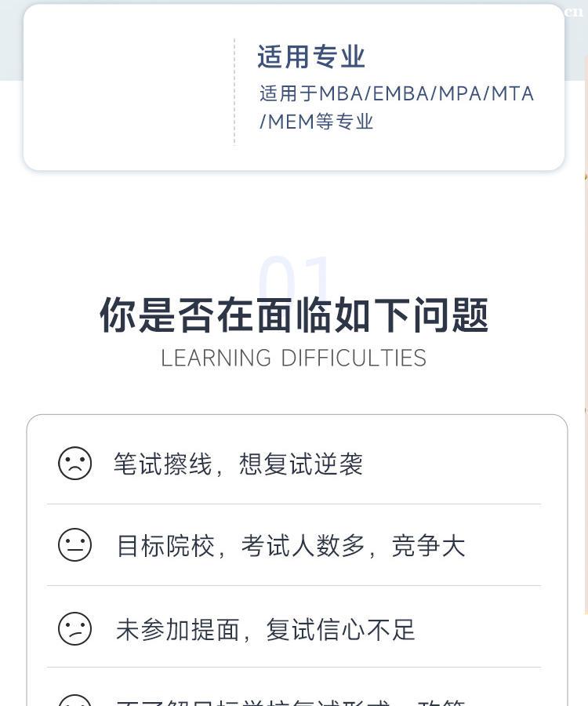Screen dimensions: 588x706
Task: Click the LEARNING DIFFICULTIES subtitle
Action: [x=294, y=358]
